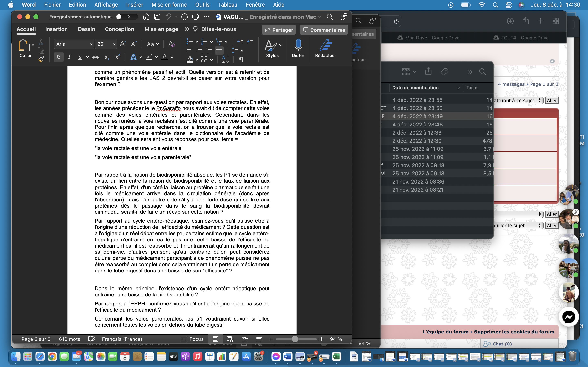The image size is (588, 367).
Task: Switch to the Insertion ribbon tab
Action: (x=56, y=29)
